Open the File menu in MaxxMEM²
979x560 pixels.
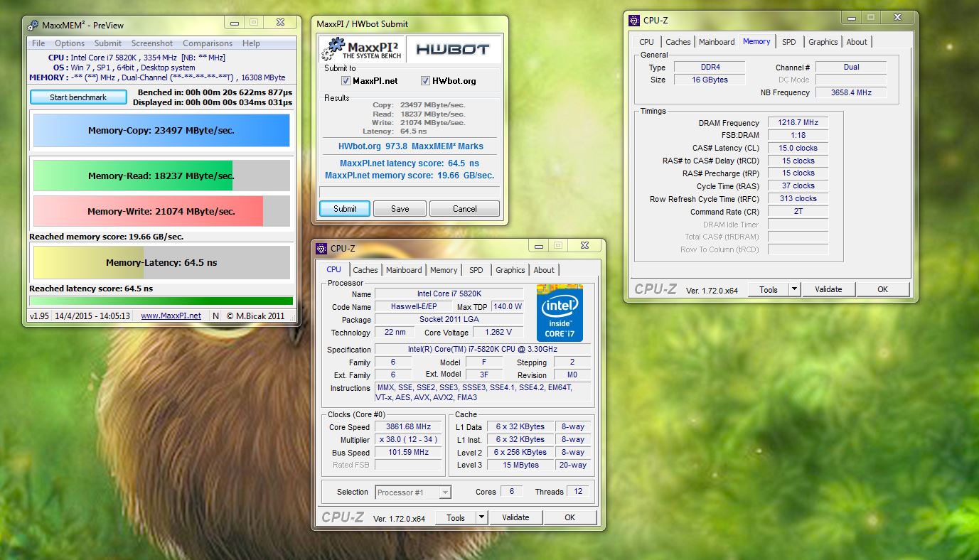pos(38,43)
